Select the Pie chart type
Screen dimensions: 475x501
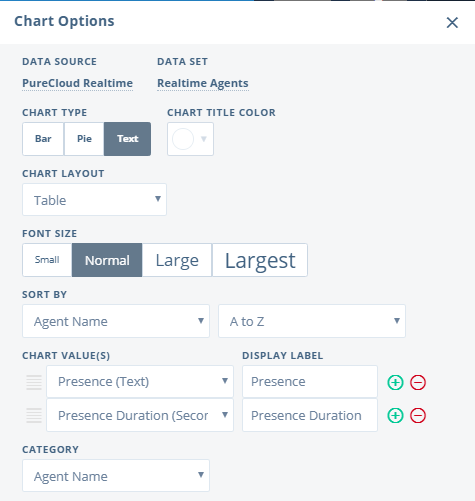coord(84,139)
